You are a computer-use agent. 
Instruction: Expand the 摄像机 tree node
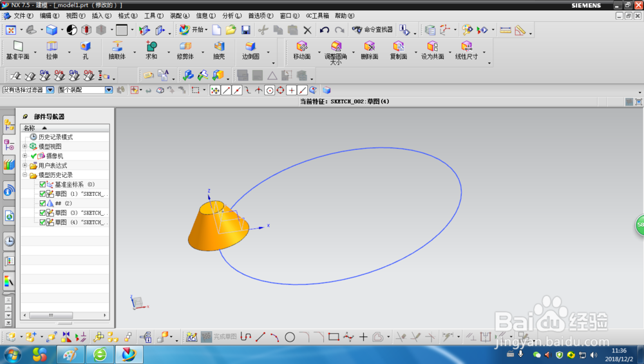click(24, 156)
